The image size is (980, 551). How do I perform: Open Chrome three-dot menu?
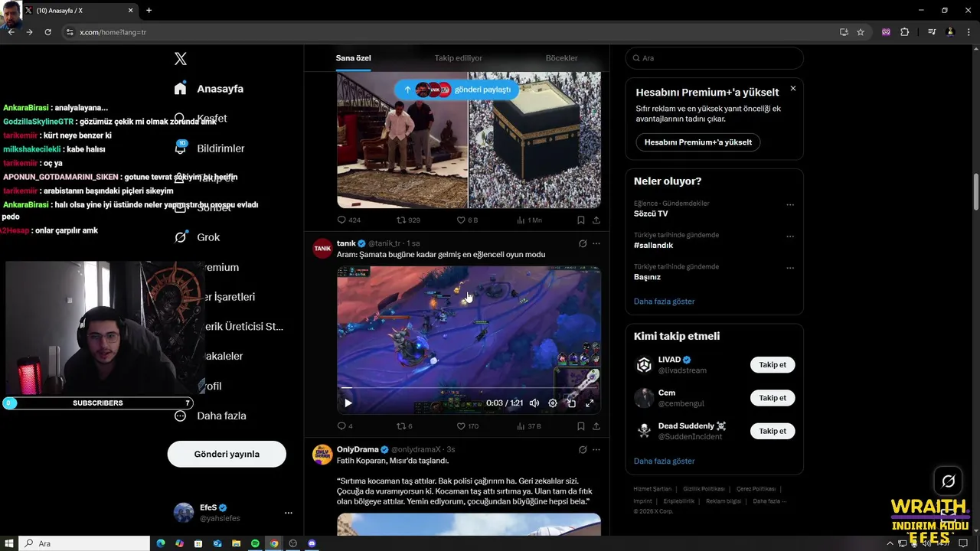(968, 32)
